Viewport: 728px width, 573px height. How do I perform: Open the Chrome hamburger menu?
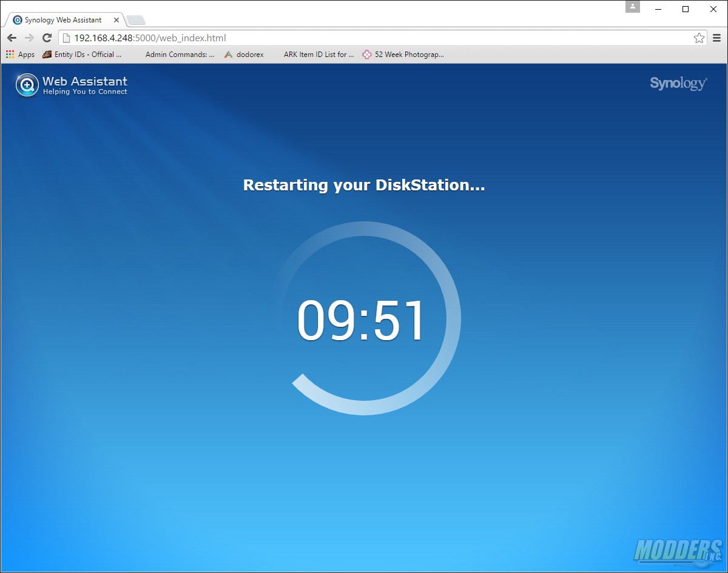click(716, 38)
